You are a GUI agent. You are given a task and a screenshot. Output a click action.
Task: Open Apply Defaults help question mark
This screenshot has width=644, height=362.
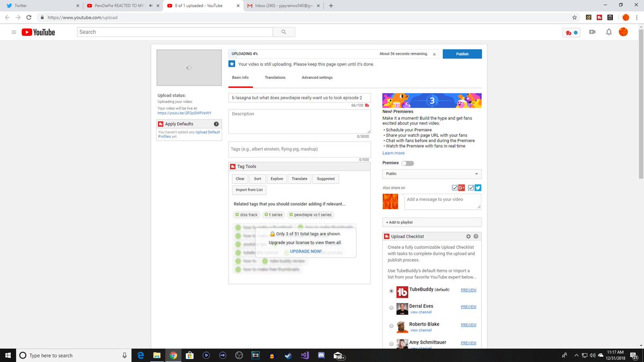pyautogui.click(x=216, y=124)
